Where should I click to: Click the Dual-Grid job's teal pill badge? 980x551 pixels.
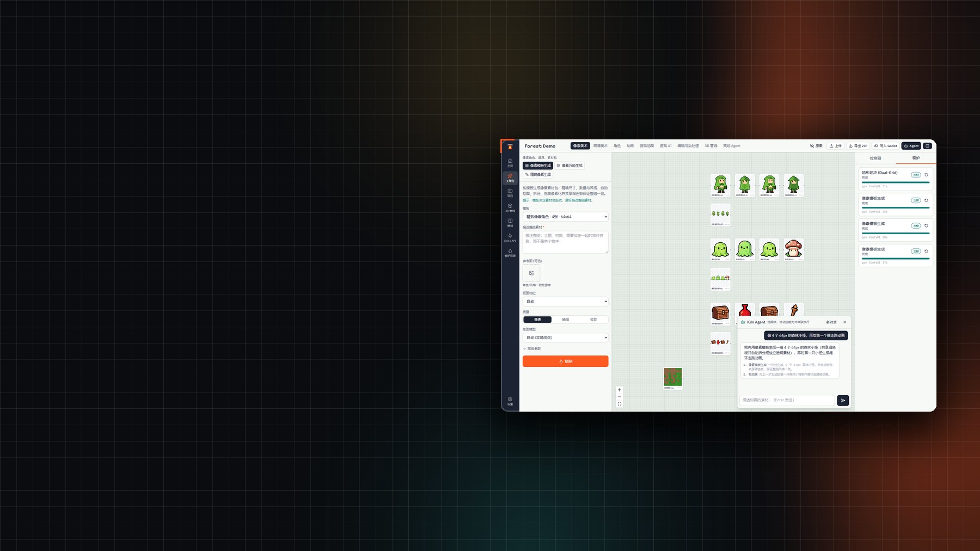point(916,175)
